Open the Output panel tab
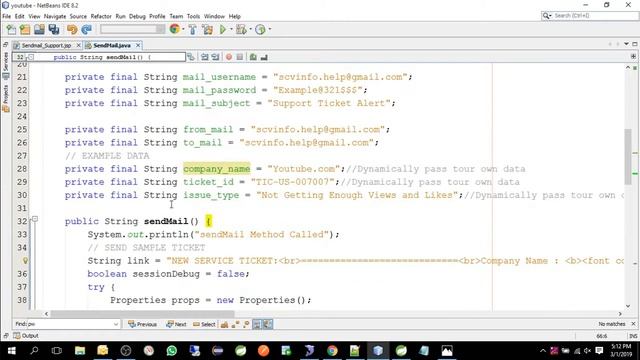 pyautogui.click(x=26, y=336)
